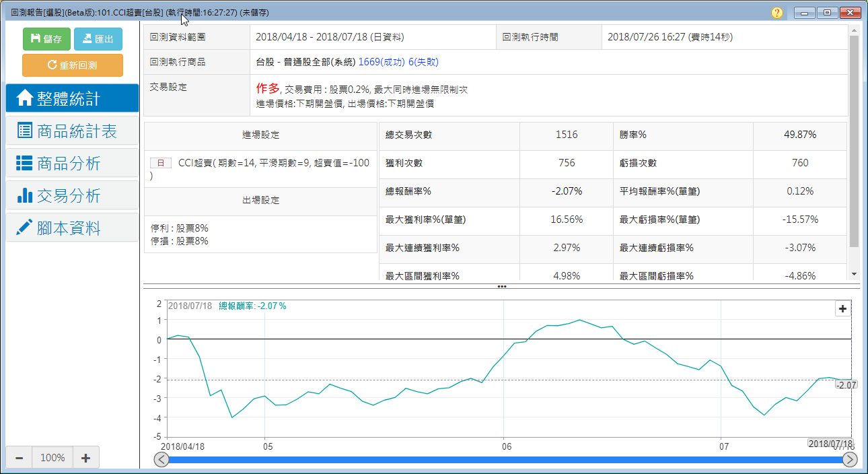868x474 pixels.
Task: Click the zoom in plus button at bottom left
Action: (85, 458)
